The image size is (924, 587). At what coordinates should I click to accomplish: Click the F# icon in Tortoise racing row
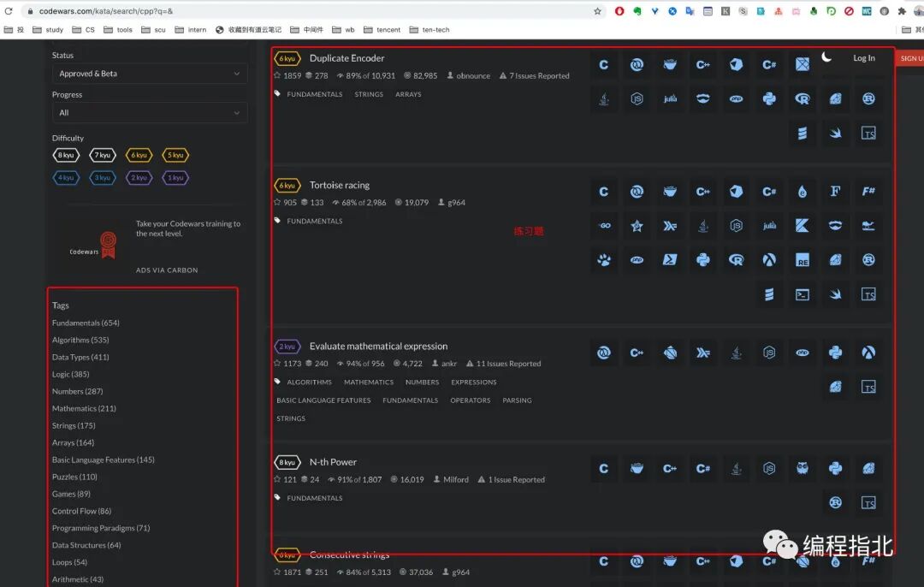tap(868, 192)
